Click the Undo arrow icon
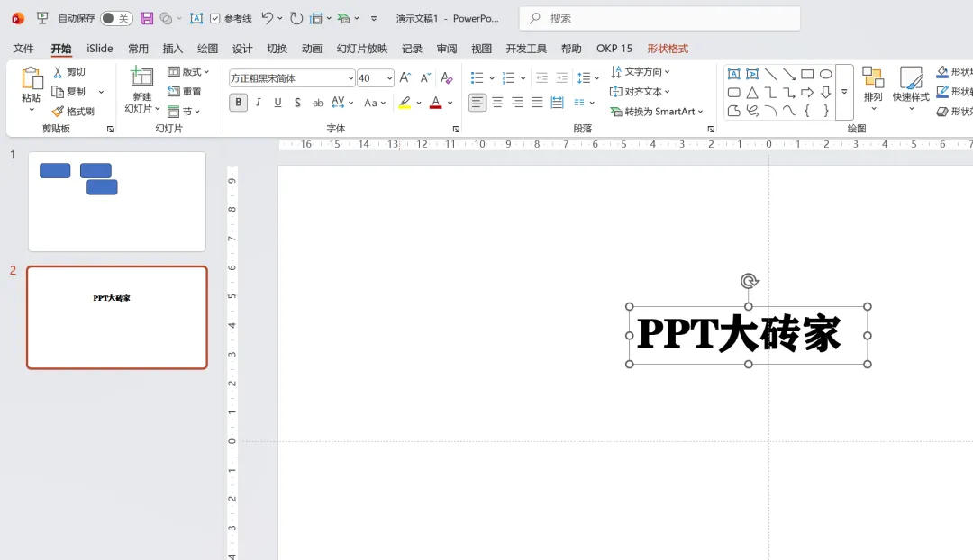The image size is (973, 560). pyautogui.click(x=267, y=18)
